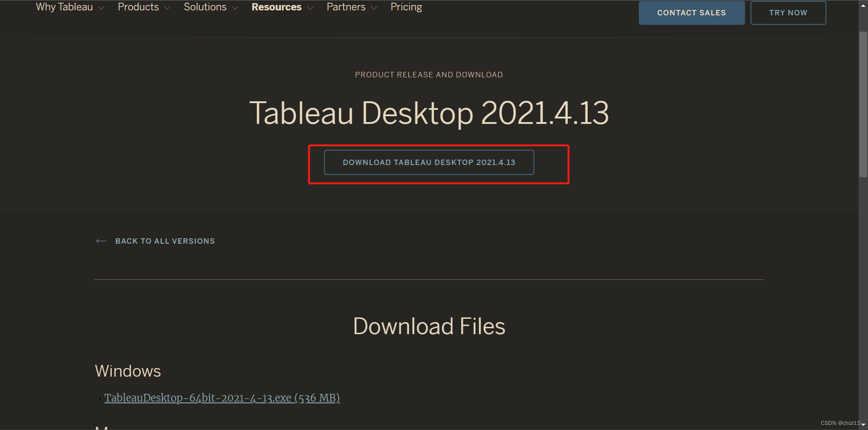Image resolution: width=868 pixels, height=430 pixels.
Task: Expand the chevron next to Partners
Action: coord(374,8)
